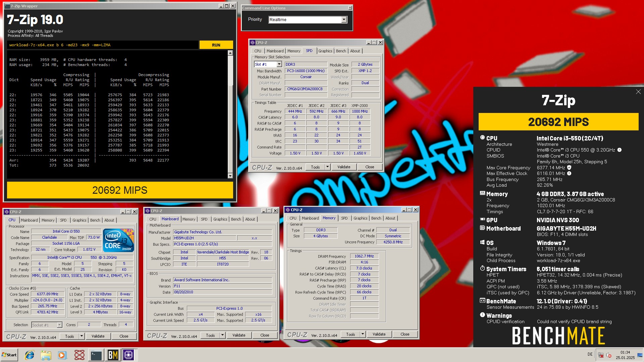This screenshot has width=644, height=362.
Task: Click the red knot-shaped taskbar icon
Action: [79, 355]
